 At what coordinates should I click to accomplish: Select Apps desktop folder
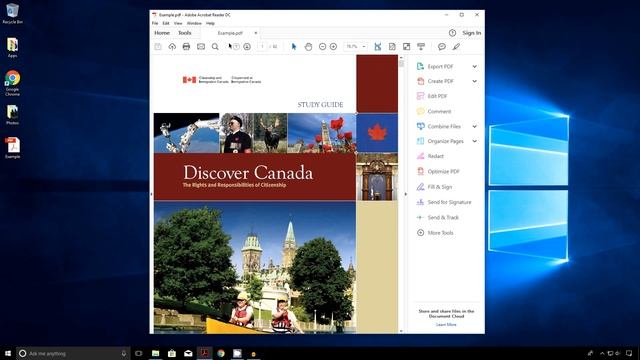click(12, 47)
